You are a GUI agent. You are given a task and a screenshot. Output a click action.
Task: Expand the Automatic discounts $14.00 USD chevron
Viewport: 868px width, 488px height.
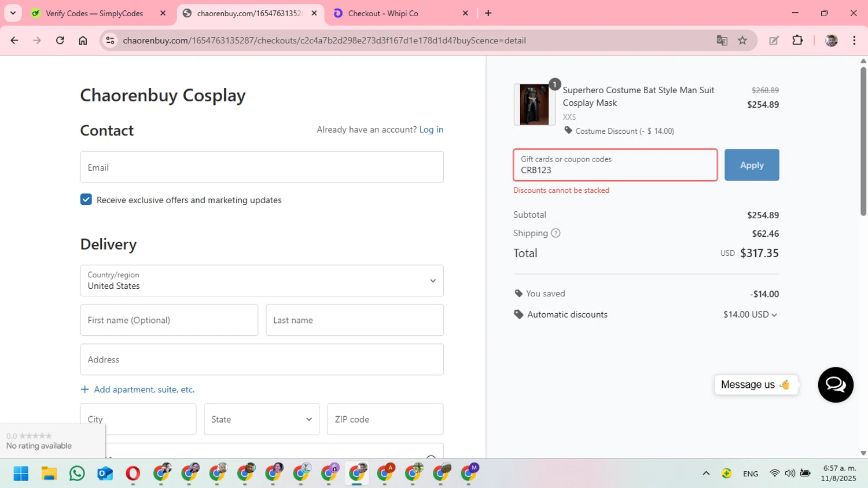pos(774,315)
